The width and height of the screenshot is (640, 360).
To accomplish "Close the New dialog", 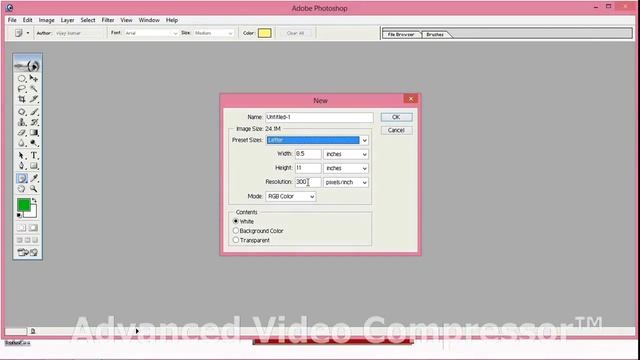I will pyautogui.click(x=411, y=99).
